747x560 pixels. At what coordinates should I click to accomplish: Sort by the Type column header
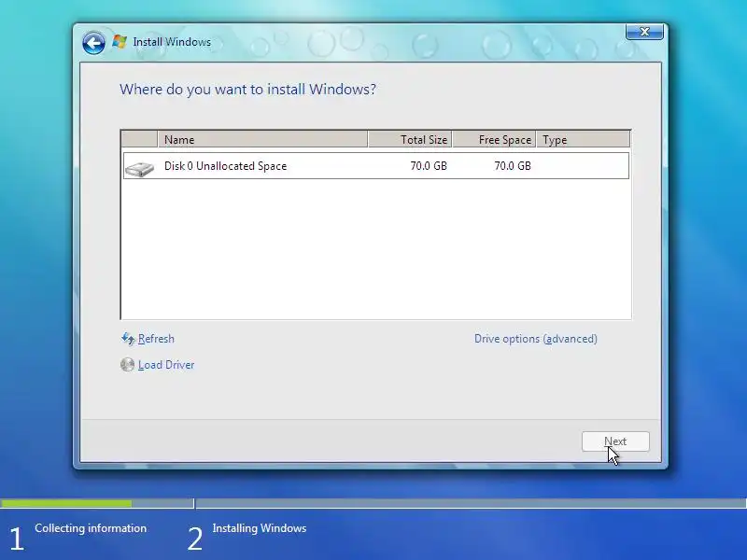click(583, 139)
